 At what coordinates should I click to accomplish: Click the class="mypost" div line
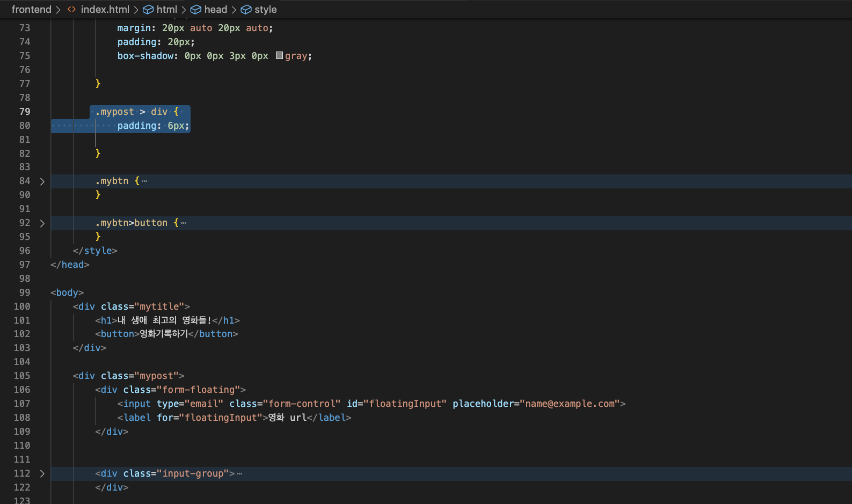[129, 376]
